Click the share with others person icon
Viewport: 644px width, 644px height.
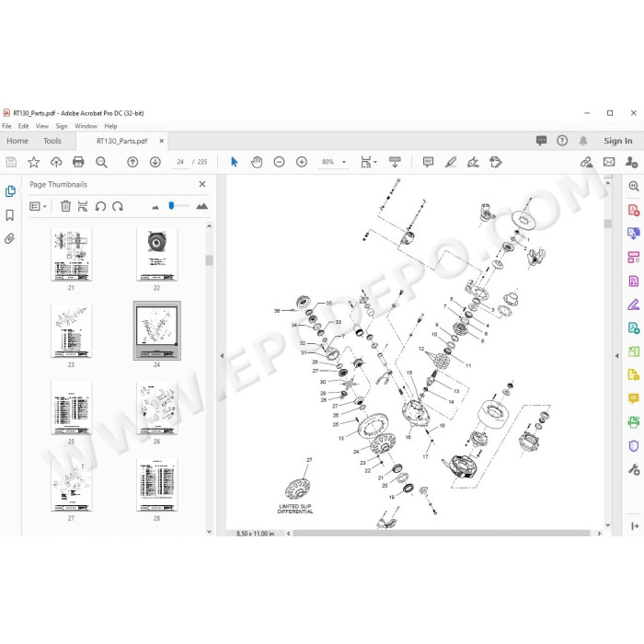[x=631, y=162]
